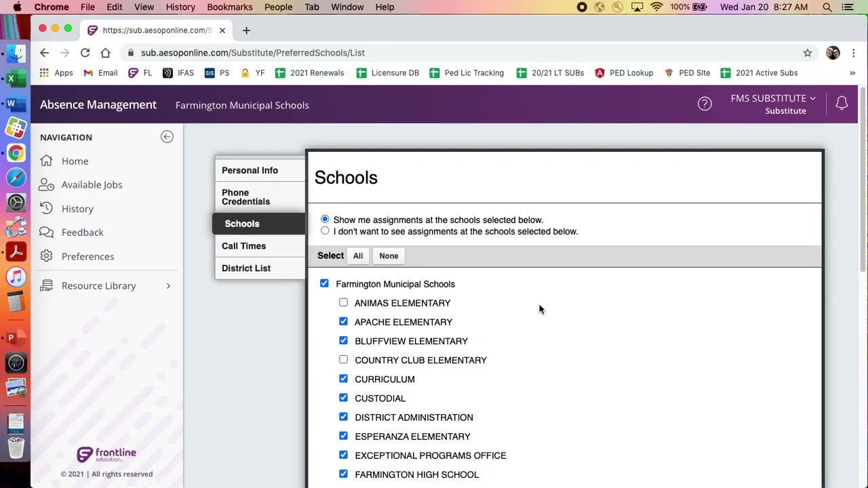Viewport: 868px width, 488px height.
Task: Click the Select All button
Action: [x=358, y=256]
